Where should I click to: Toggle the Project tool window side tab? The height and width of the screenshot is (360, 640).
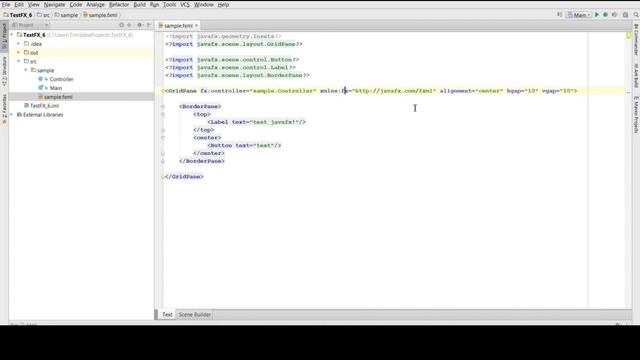click(x=4, y=37)
